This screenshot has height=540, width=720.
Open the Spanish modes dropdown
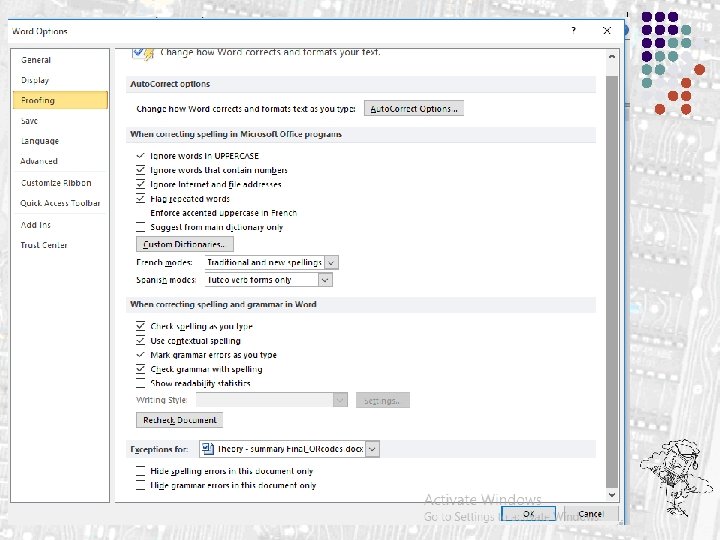tap(325, 280)
